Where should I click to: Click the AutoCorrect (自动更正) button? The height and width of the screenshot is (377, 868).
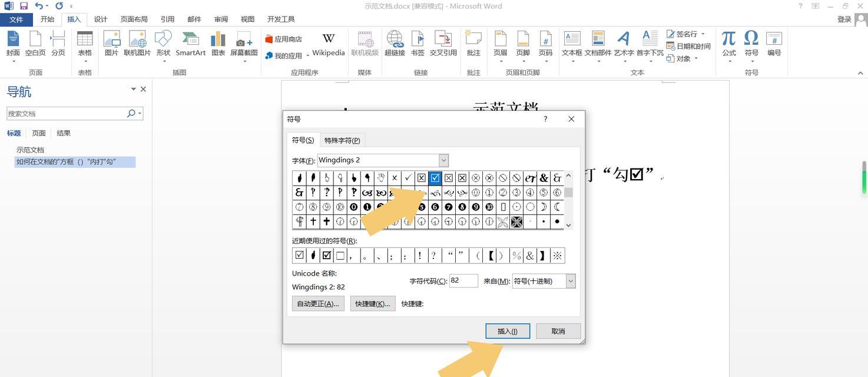click(318, 303)
